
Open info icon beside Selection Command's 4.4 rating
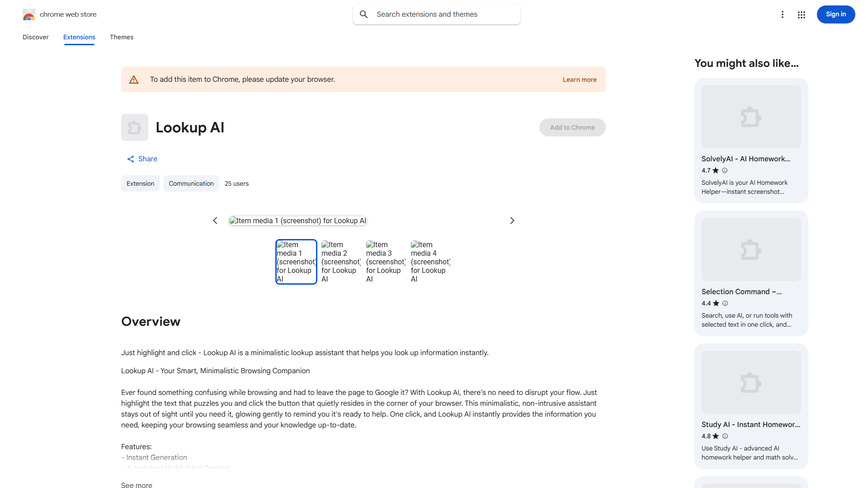(x=725, y=303)
